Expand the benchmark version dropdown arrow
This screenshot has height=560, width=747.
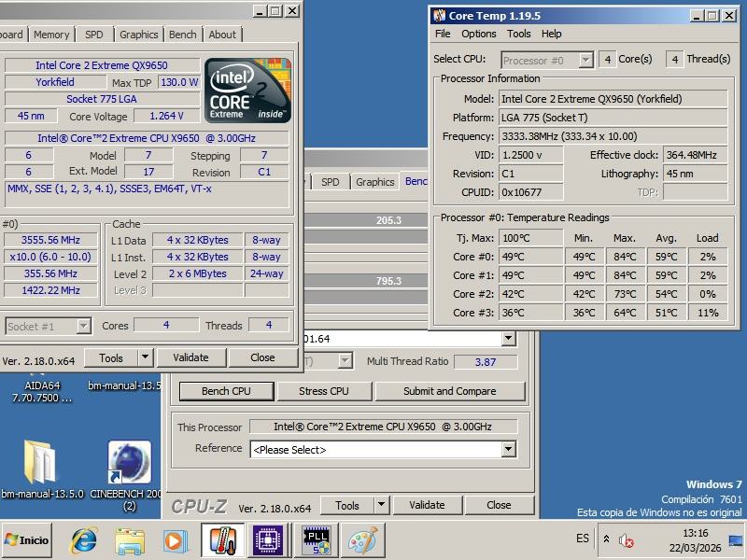[509, 338]
